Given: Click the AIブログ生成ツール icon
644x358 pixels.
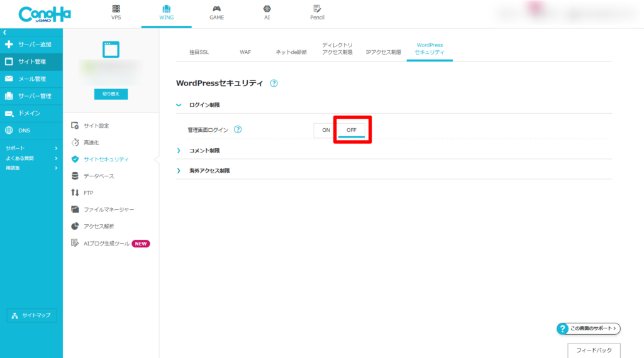Looking at the screenshot, I should 75,243.
